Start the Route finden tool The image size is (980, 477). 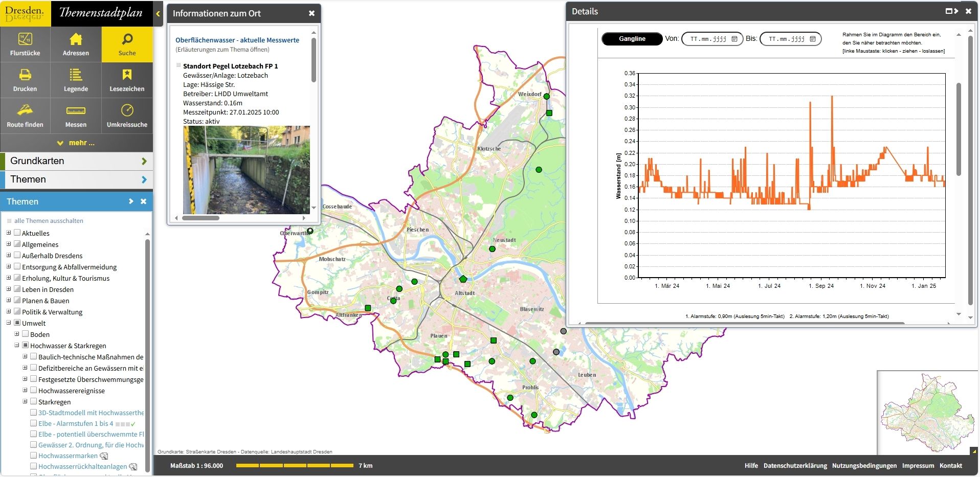coord(25,116)
